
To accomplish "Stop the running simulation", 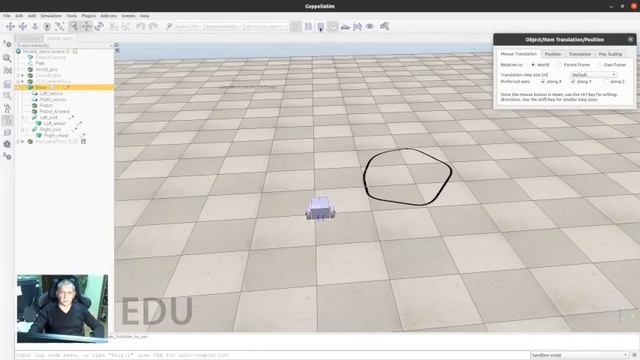I will [321, 27].
